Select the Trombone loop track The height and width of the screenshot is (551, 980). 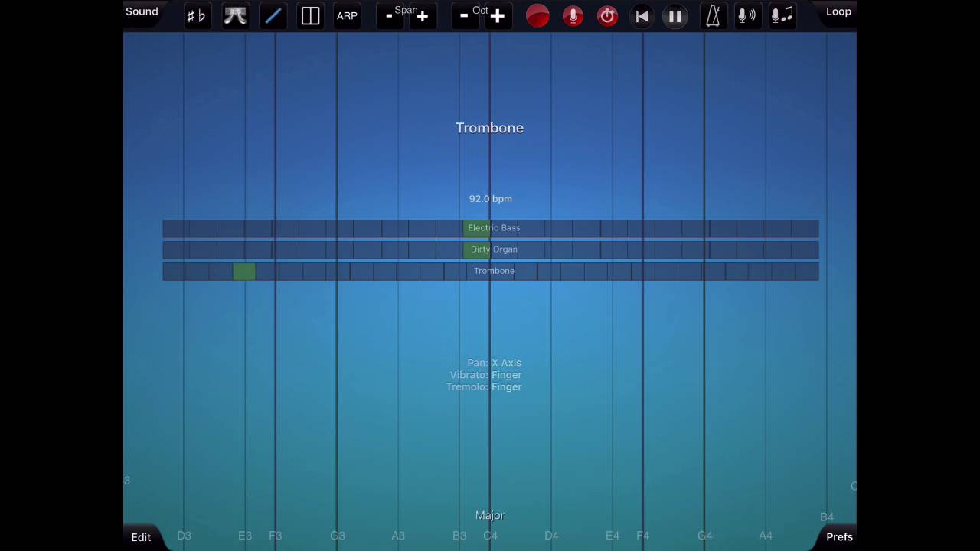point(491,271)
